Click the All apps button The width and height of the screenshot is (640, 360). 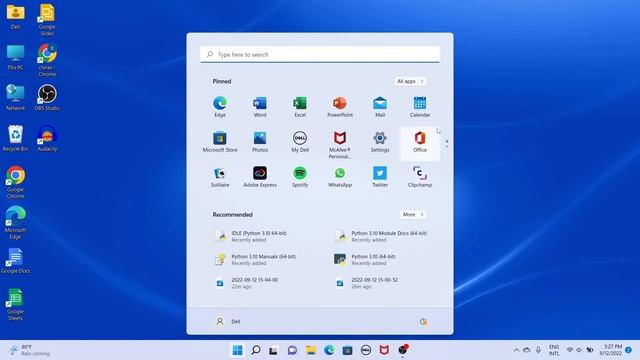pos(410,81)
